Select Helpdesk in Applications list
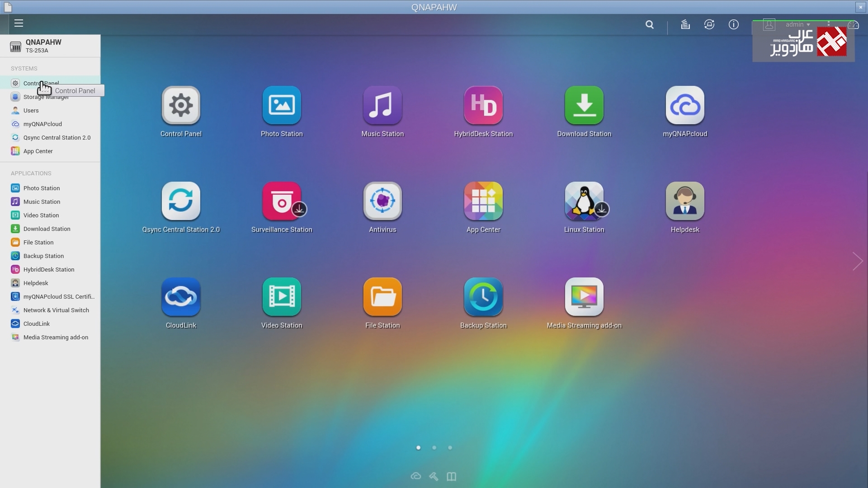This screenshot has width=868, height=488. [x=50, y=283]
